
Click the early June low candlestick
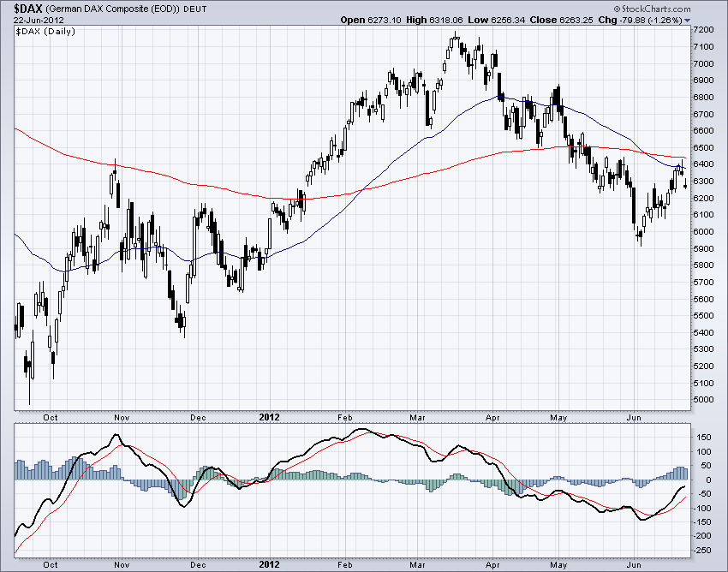tap(641, 235)
